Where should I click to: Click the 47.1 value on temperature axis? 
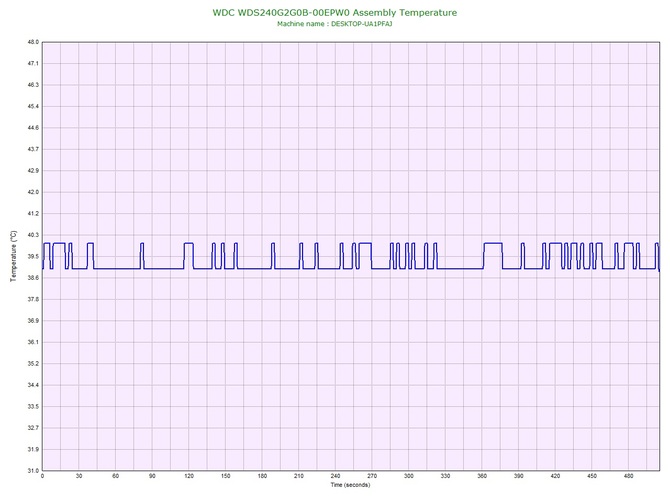tap(33, 64)
